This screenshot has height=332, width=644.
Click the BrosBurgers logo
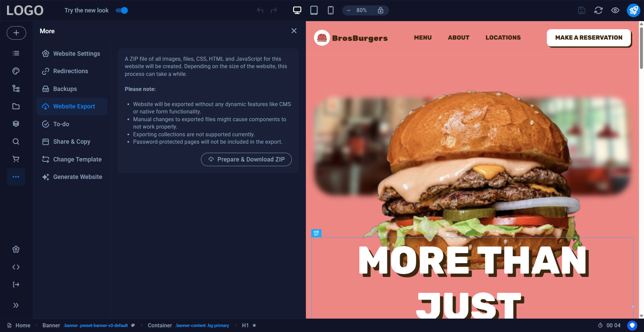click(x=351, y=38)
